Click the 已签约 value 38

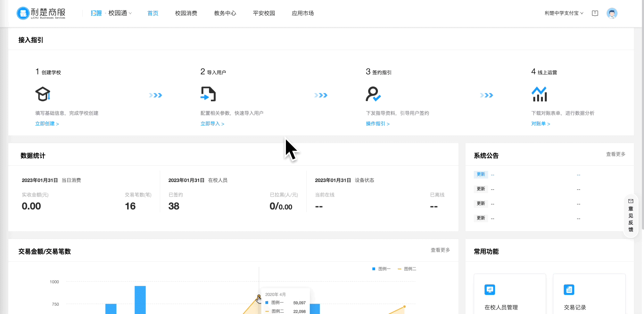[174, 206]
